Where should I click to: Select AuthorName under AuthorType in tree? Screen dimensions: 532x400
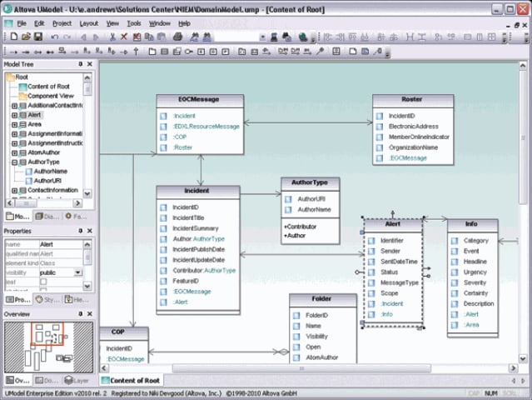pos(50,172)
